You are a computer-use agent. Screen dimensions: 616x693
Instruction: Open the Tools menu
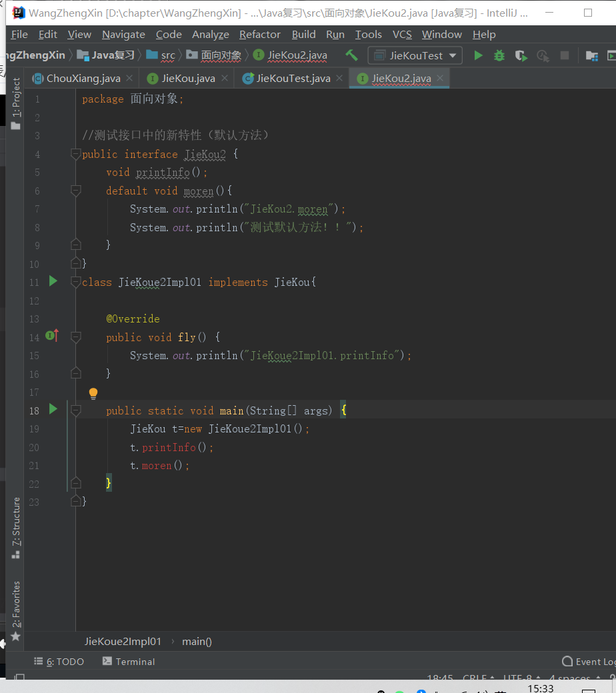(369, 35)
